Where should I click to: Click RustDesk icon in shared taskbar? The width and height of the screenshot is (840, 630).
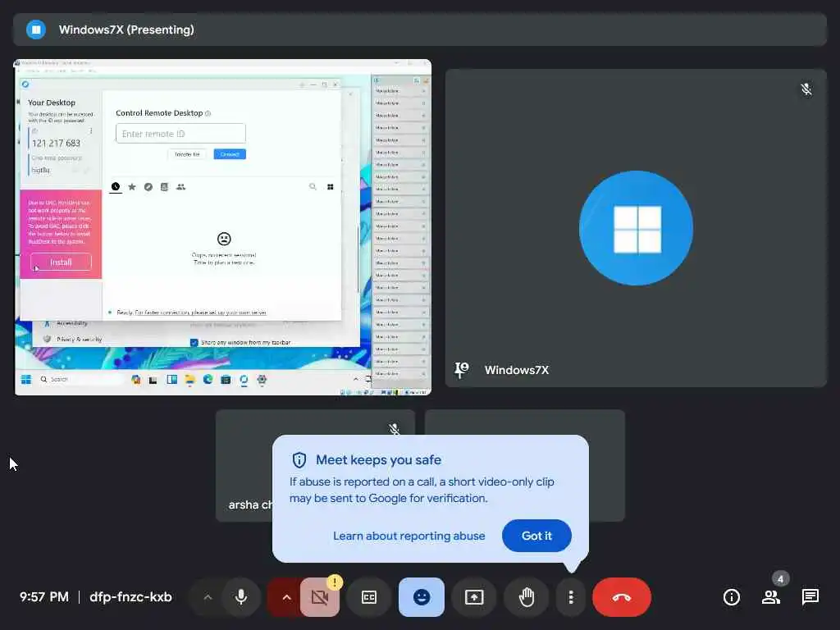(x=244, y=379)
